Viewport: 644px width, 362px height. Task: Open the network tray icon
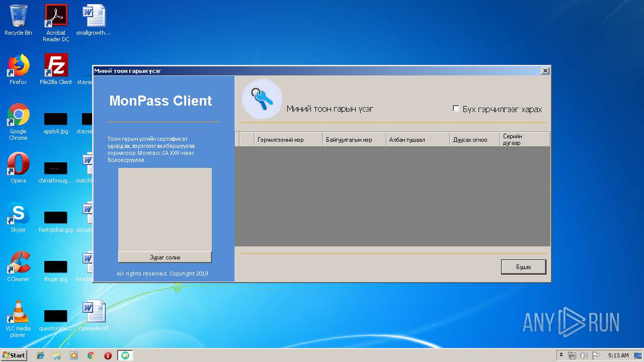572,355
